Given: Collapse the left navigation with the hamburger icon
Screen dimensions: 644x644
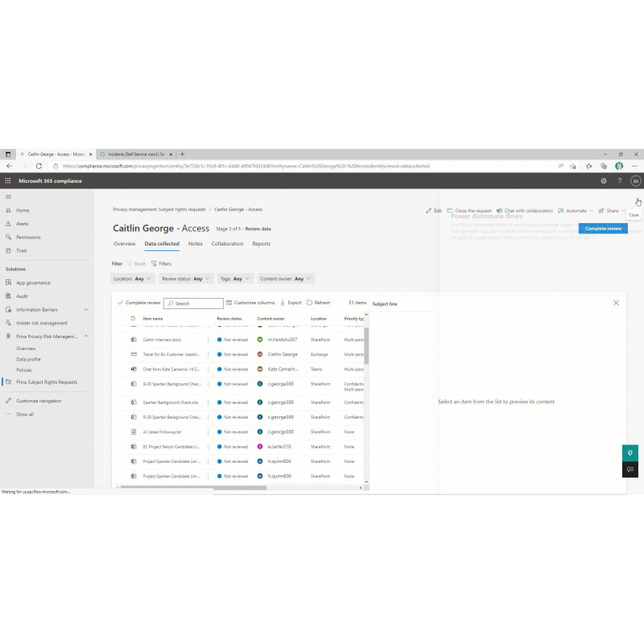Looking at the screenshot, I should tap(8, 196).
